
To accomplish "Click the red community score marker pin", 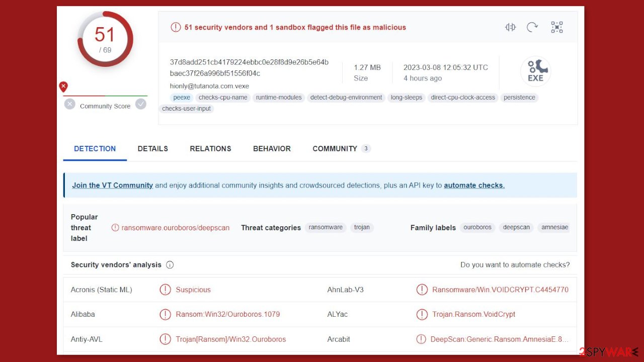I will click(x=63, y=86).
